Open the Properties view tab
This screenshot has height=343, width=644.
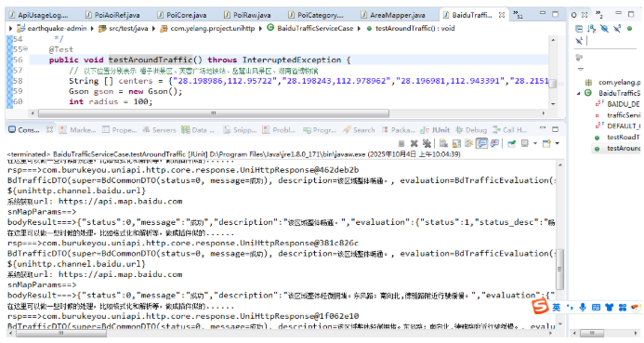(120, 130)
